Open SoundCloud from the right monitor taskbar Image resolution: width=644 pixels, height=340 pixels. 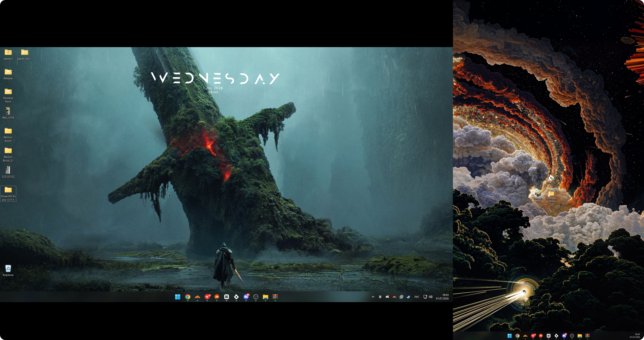[541, 336]
